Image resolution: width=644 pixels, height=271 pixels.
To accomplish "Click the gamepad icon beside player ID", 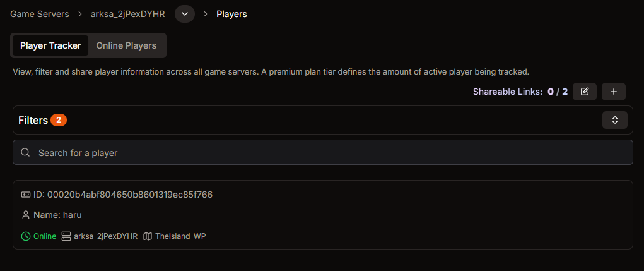I will click(x=25, y=195).
